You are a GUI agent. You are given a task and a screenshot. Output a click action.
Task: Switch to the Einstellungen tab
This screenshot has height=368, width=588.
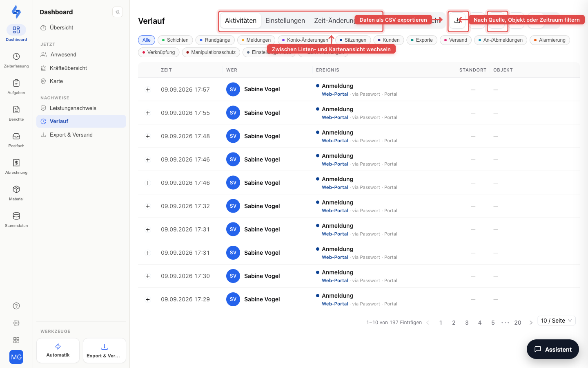tap(285, 20)
